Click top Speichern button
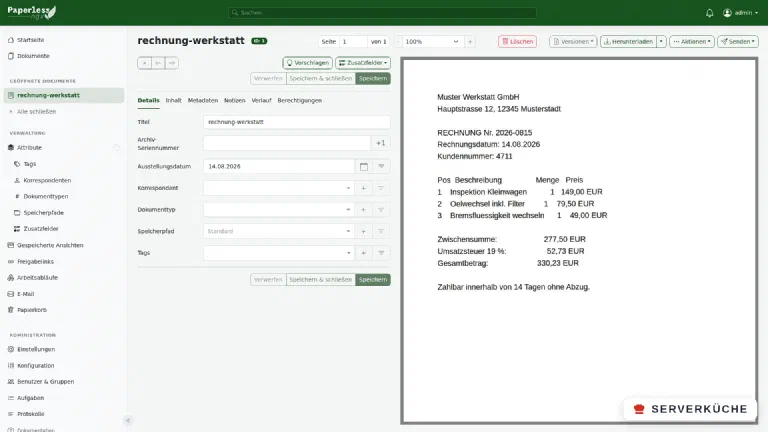Viewport: 768px width, 432px height. pos(373,78)
